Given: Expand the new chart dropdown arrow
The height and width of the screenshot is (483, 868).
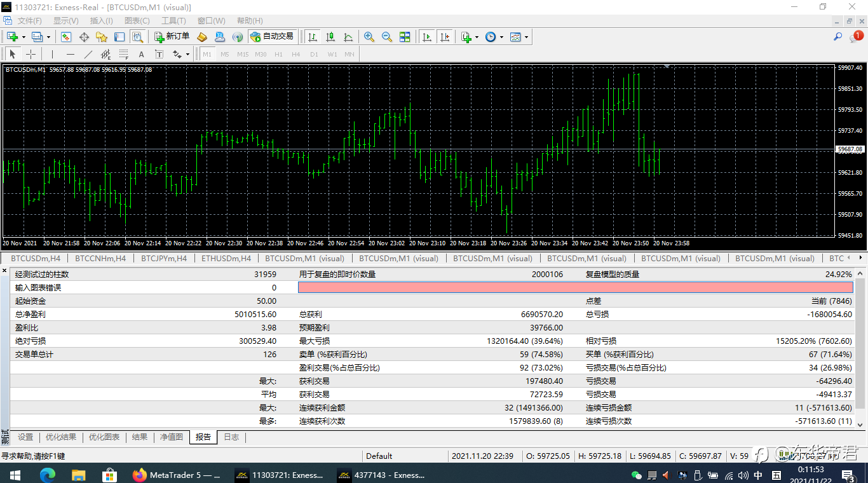Looking at the screenshot, I should (x=23, y=37).
